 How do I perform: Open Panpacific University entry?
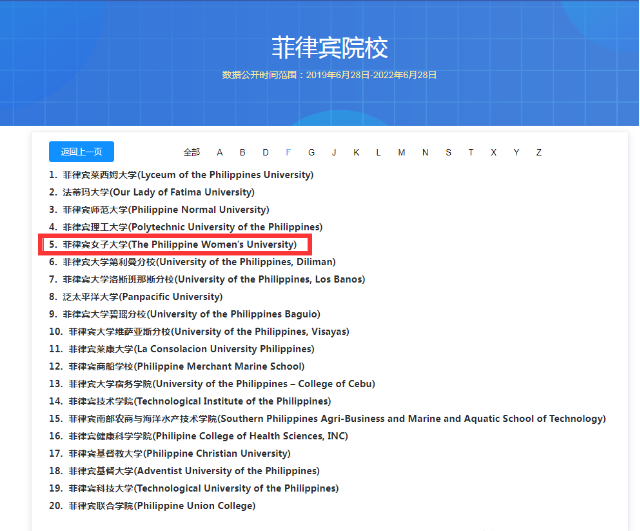tap(141, 297)
